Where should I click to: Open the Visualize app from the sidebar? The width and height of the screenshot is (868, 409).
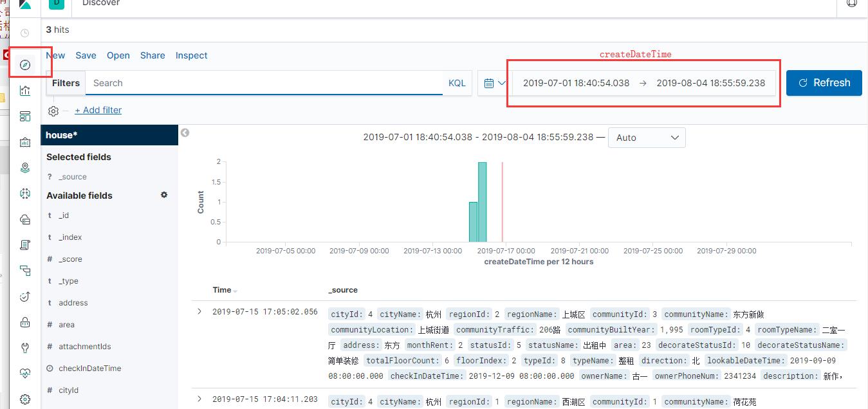(x=25, y=90)
